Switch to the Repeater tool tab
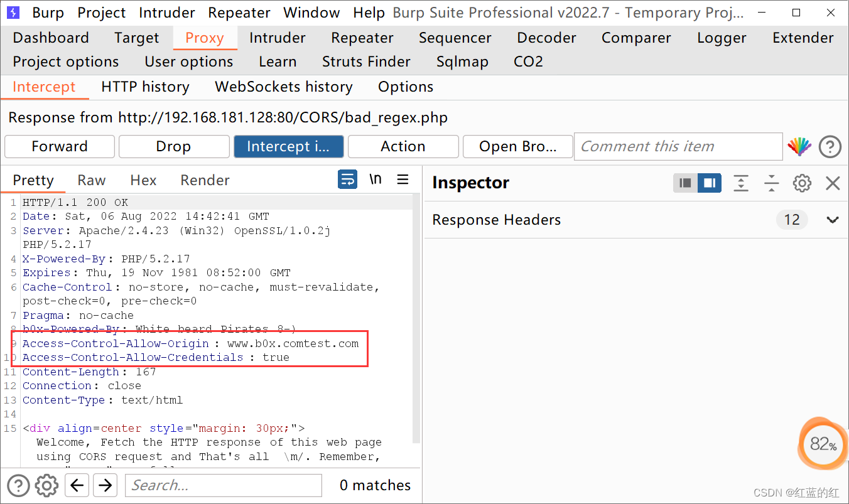The height and width of the screenshot is (504, 849). (x=362, y=38)
